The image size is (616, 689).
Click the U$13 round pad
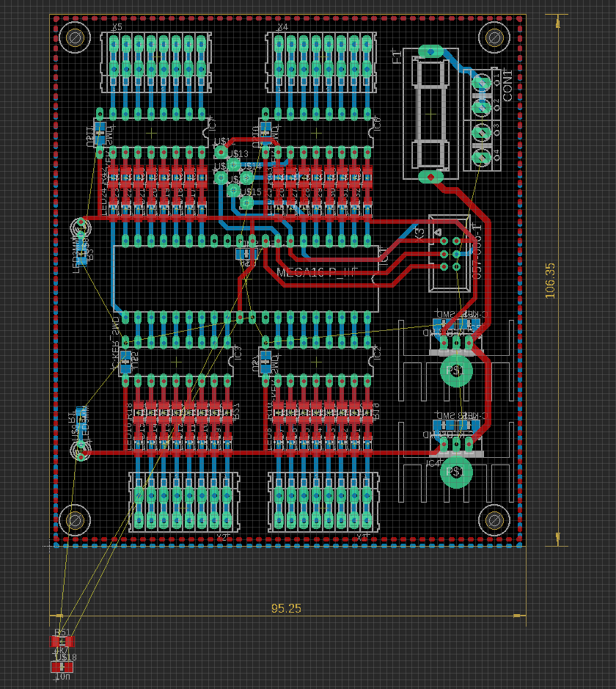(x=220, y=151)
